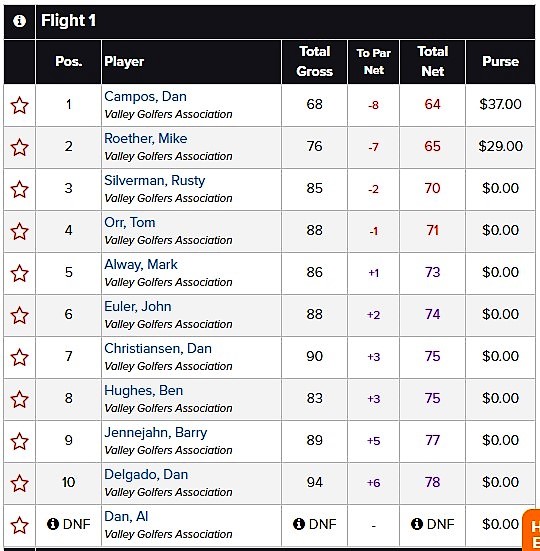Click the star beside Euler, John
Screen dimensions: 540x551
[19, 315]
